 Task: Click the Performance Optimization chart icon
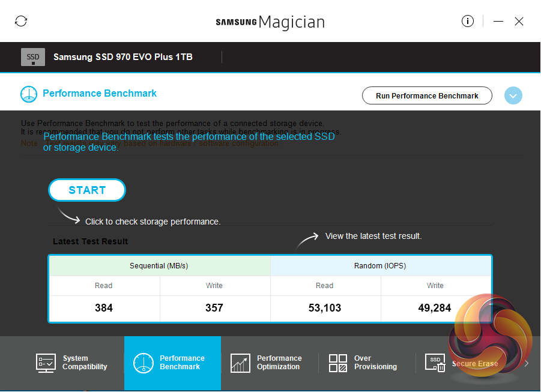tap(240, 363)
